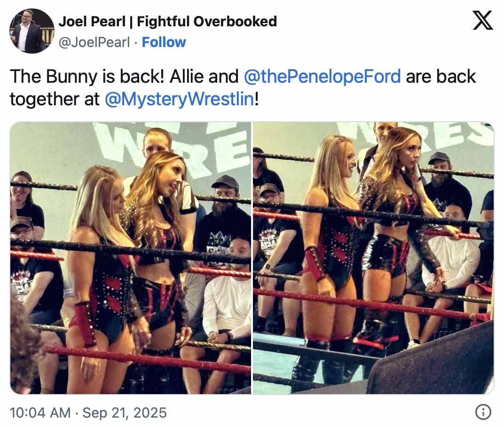Open the @thePenelopeFord mention link
This screenshot has width=504, height=427.
(323, 77)
